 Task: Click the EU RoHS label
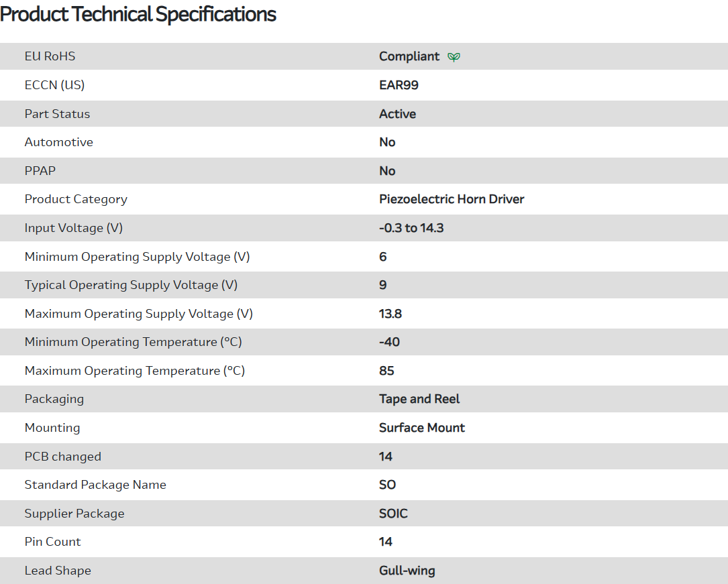click(x=50, y=56)
